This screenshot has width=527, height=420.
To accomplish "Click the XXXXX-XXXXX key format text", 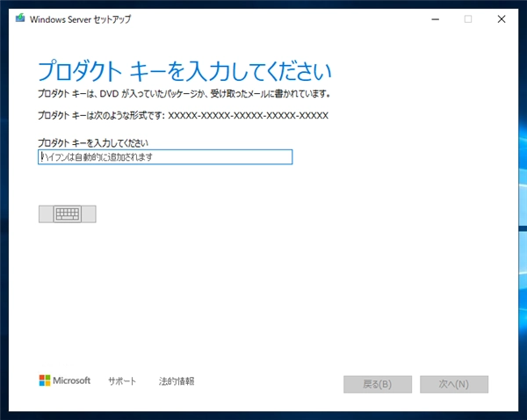I will point(248,116).
